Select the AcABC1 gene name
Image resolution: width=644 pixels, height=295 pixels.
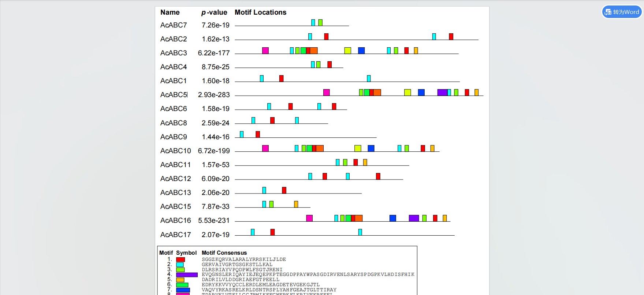coord(174,81)
